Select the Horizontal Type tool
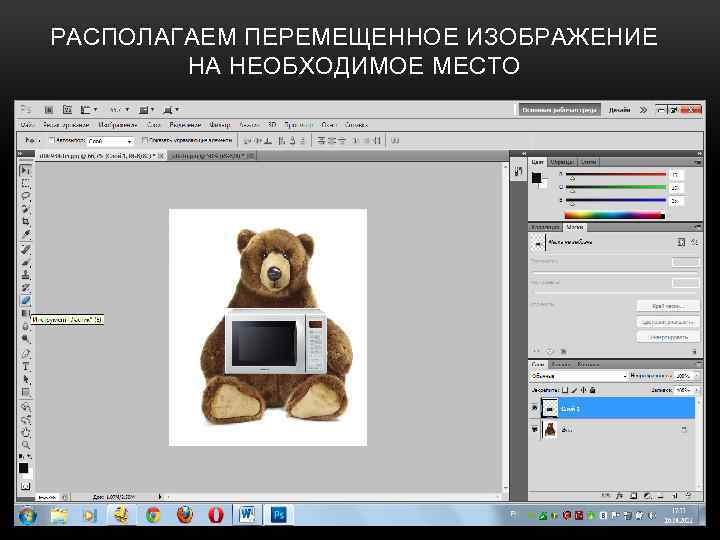720x540 pixels. pyautogui.click(x=26, y=367)
